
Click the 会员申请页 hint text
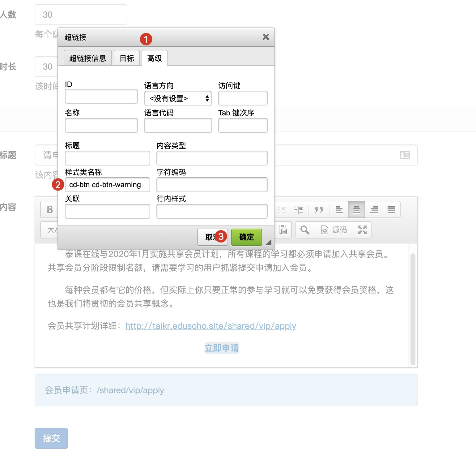coord(104,390)
